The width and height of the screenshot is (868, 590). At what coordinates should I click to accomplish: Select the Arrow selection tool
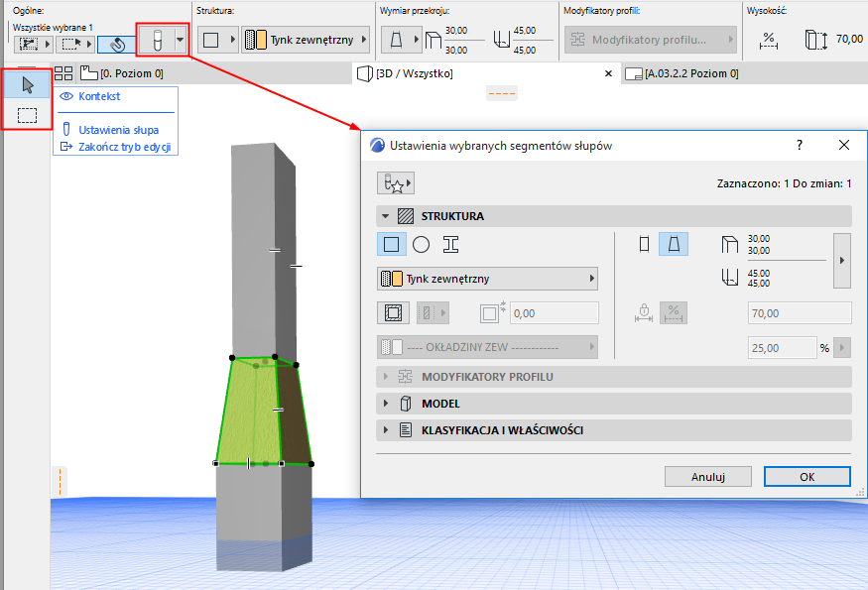[27, 84]
